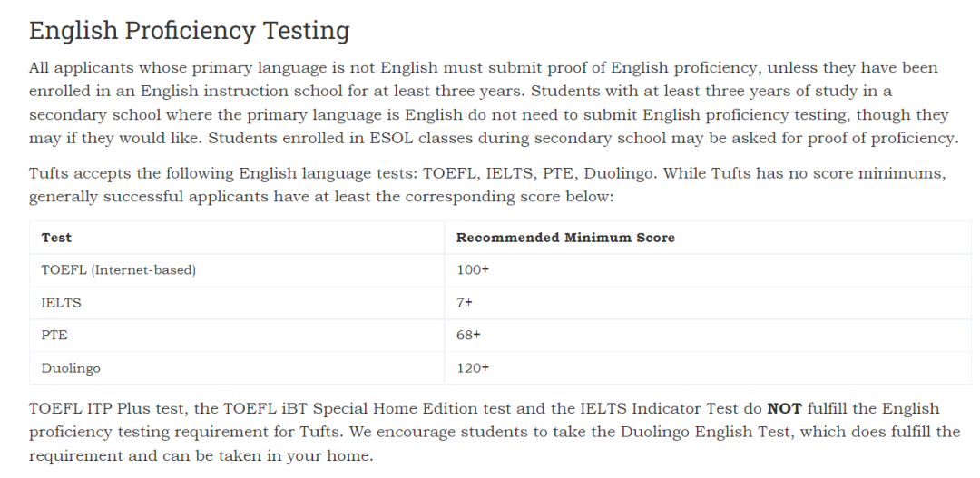Click the 120+ score cell
The image size is (980, 478).
pyautogui.click(x=708, y=367)
